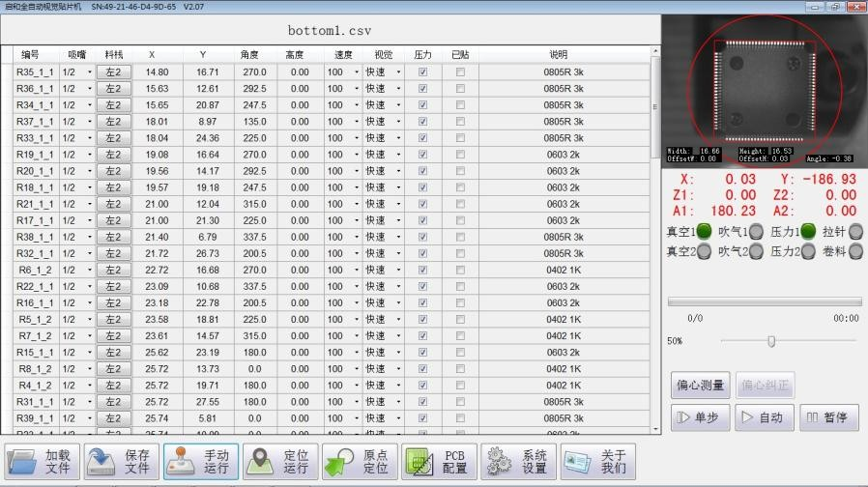Open 视觉 vision dropdown for R16_1_1
The height and width of the screenshot is (487, 868).
(398, 302)
